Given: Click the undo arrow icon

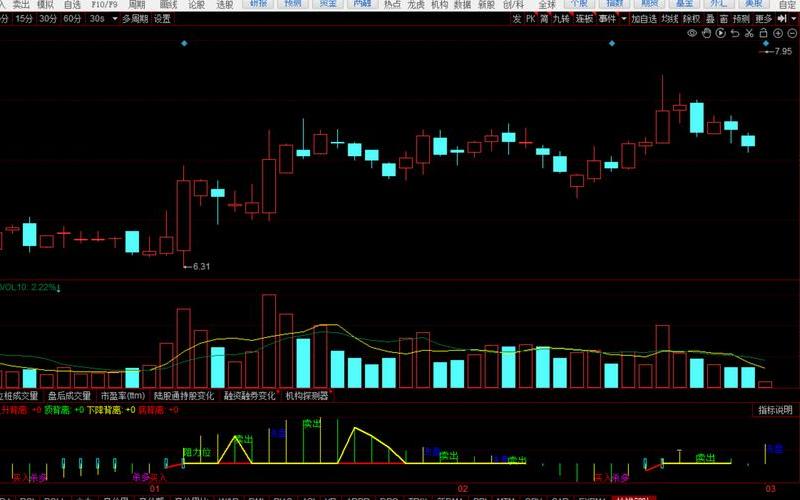Looking at the screenshot, I should (735, 33).
